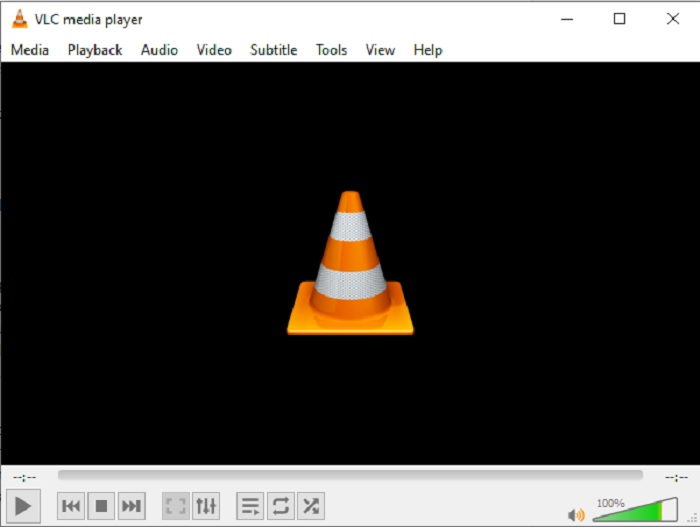Image resolution: width=700 pixels, height=527 pixels.
Task: Toggle random shuffle playback
Action: pyautogui.click(x=311, y=506)
